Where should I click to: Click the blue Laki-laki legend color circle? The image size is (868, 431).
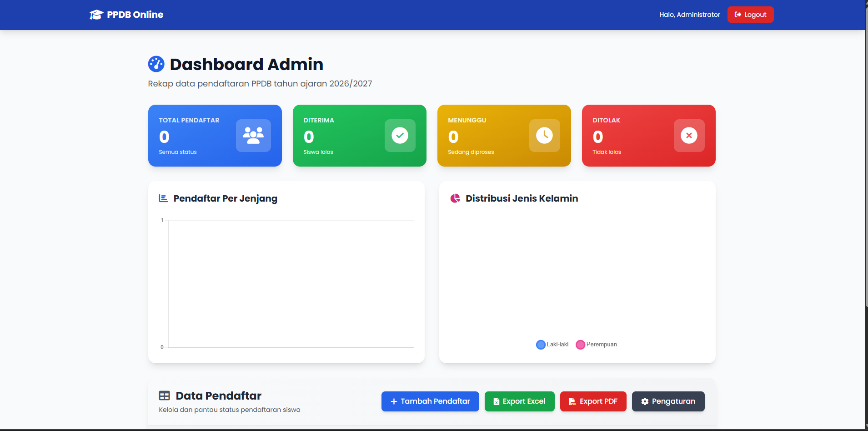(x=541, y=345)
